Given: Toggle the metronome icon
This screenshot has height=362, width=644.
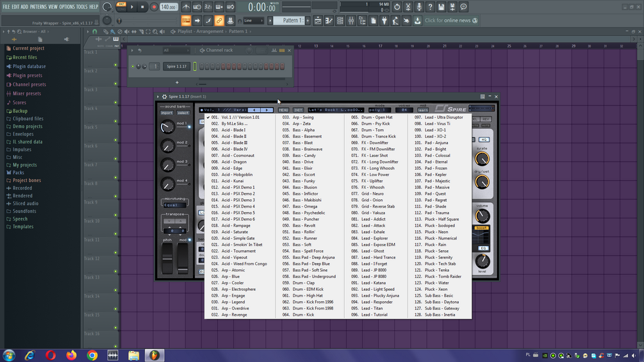Looking at the screenshot, I should [x=186, y=6].
